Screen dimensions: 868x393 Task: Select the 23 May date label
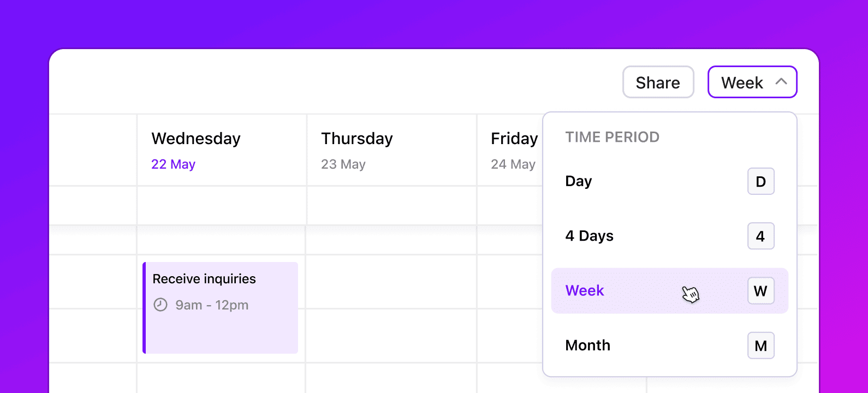tap(343, 164)
